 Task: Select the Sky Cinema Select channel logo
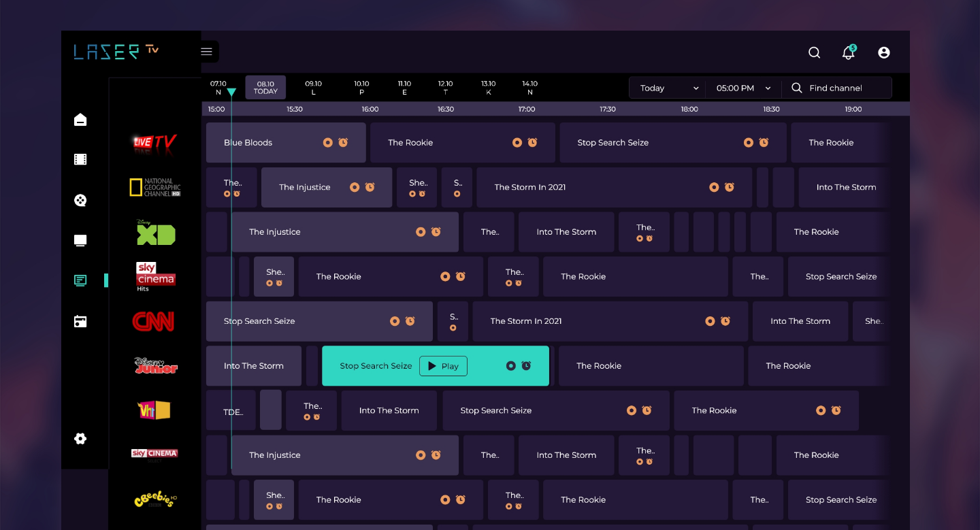click(x=154, y=454)
